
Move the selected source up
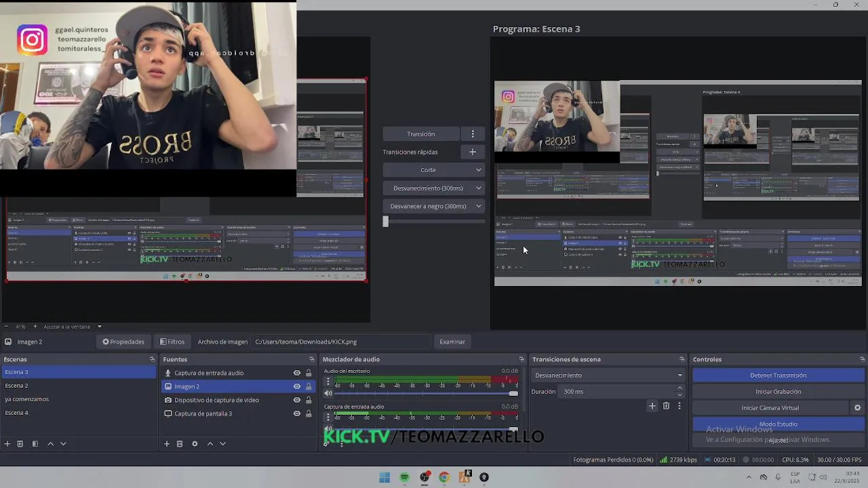point(210,444)
